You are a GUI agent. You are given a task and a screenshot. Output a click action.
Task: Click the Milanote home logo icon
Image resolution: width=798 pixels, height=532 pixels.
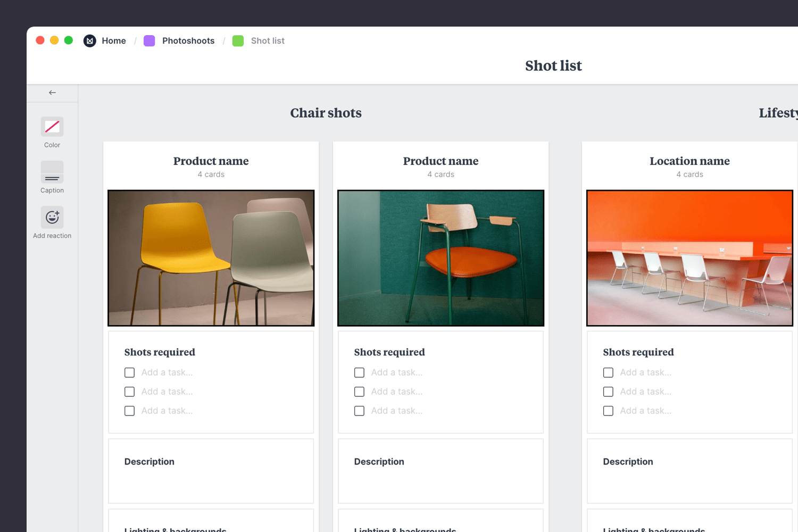pos(90,41)
